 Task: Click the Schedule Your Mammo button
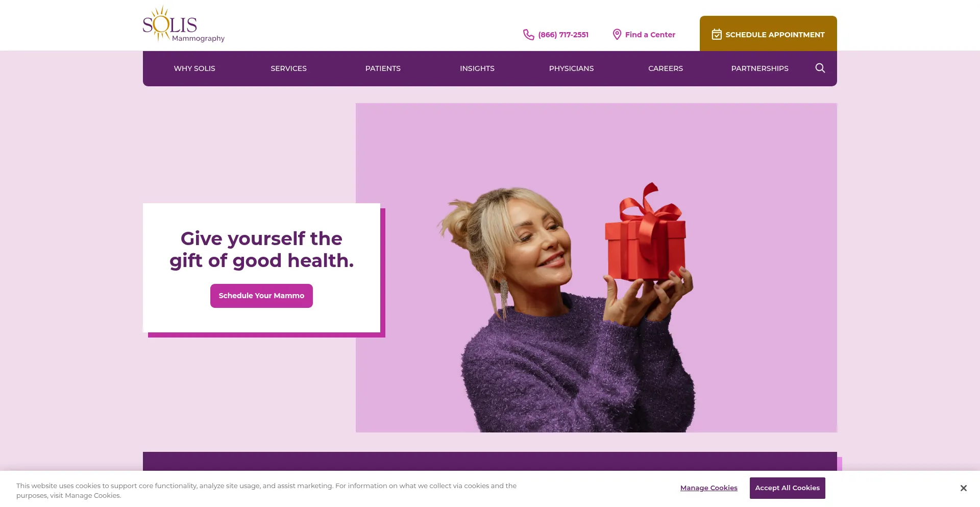pos(261,296)
